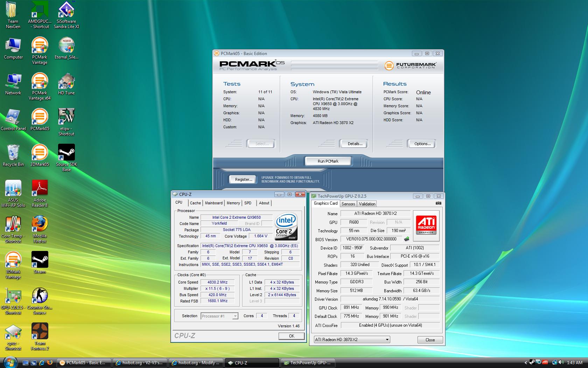588x368 pixels.
Task: Switch to Mainboard tab in CPU-Z
Action: click(213, 203)
